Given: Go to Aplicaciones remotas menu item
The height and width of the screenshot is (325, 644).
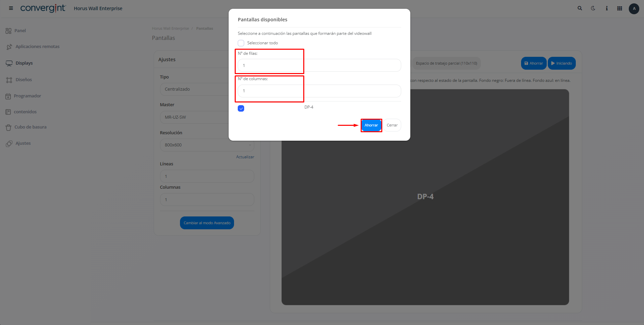Looking at the screenshot, I should tap(37, 47).
